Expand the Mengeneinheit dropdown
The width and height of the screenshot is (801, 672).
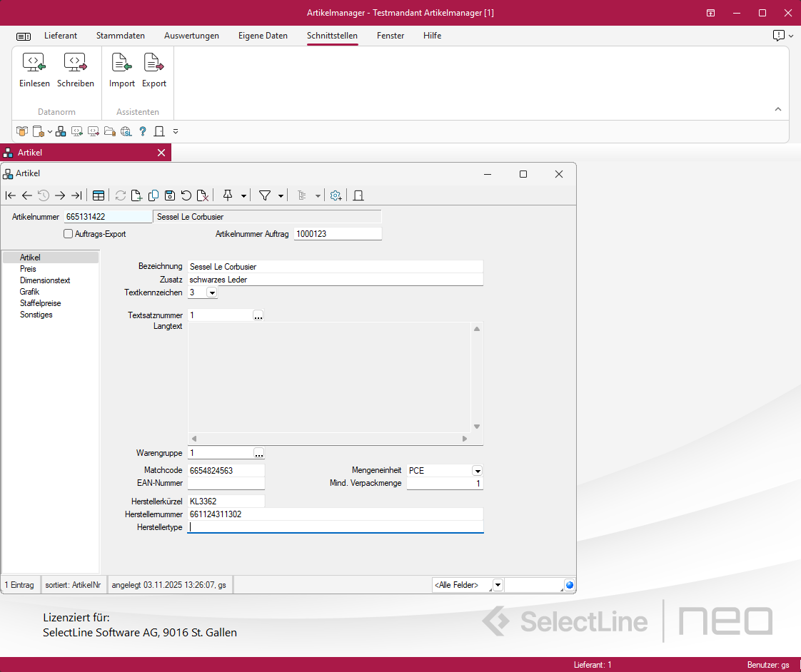[x=478, y=471]
